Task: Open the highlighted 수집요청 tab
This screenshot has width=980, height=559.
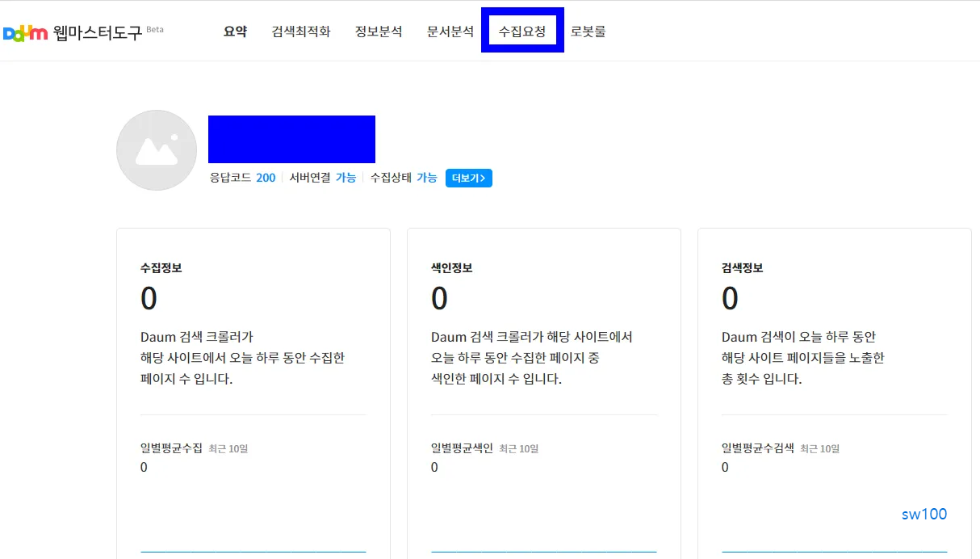Action: 521,30
